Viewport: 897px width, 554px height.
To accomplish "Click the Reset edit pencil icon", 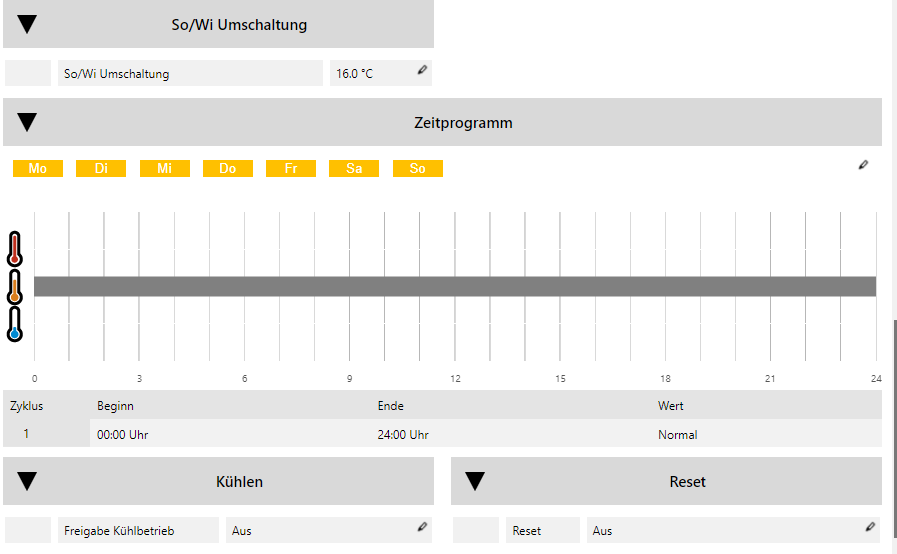I will tap(870, 527).
